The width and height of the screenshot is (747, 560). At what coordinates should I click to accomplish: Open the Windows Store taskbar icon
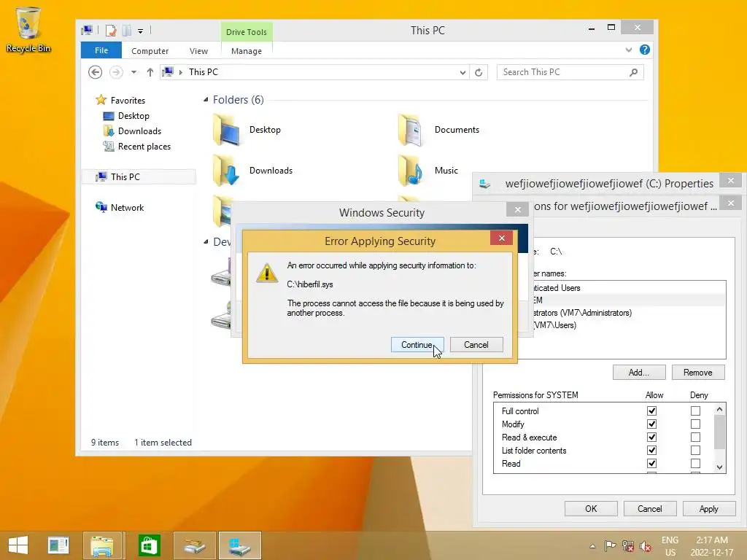click(x=149, y=545)
